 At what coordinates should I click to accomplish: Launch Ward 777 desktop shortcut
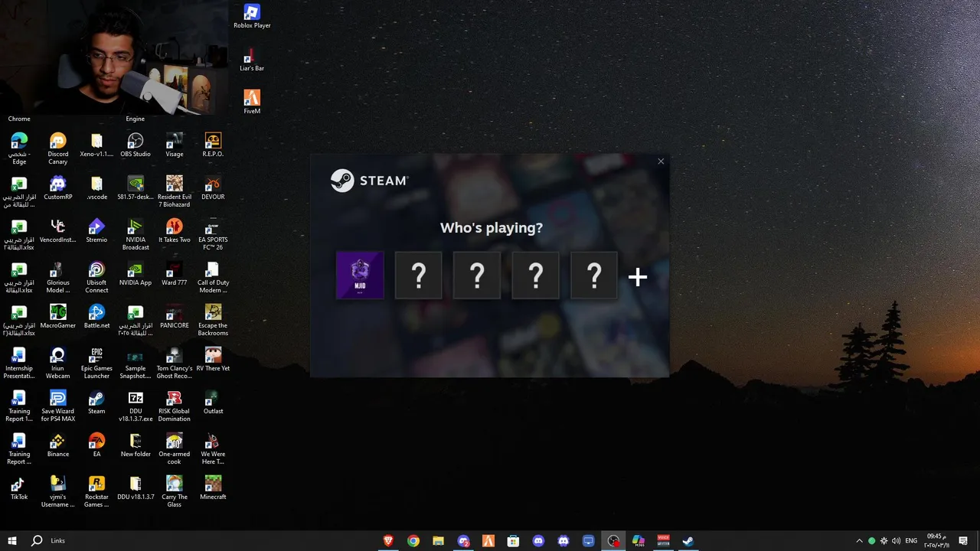coord(175,274)
